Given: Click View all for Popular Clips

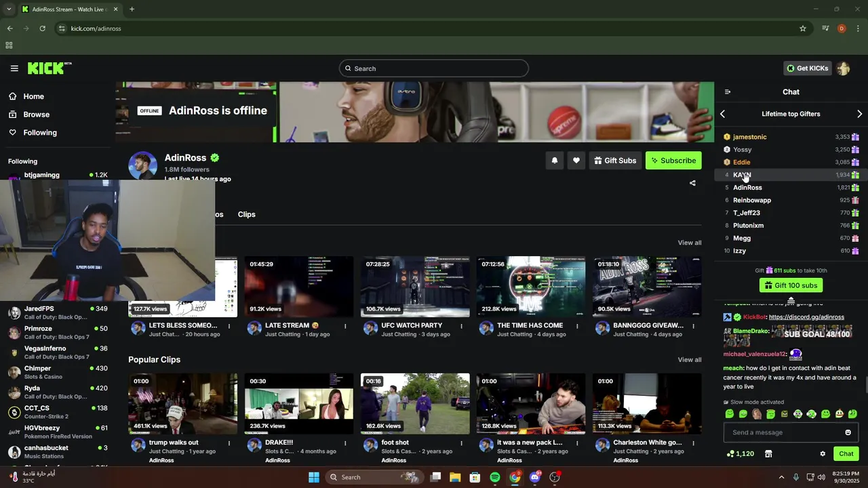Looking at the screenshot, I should (690, 360).
